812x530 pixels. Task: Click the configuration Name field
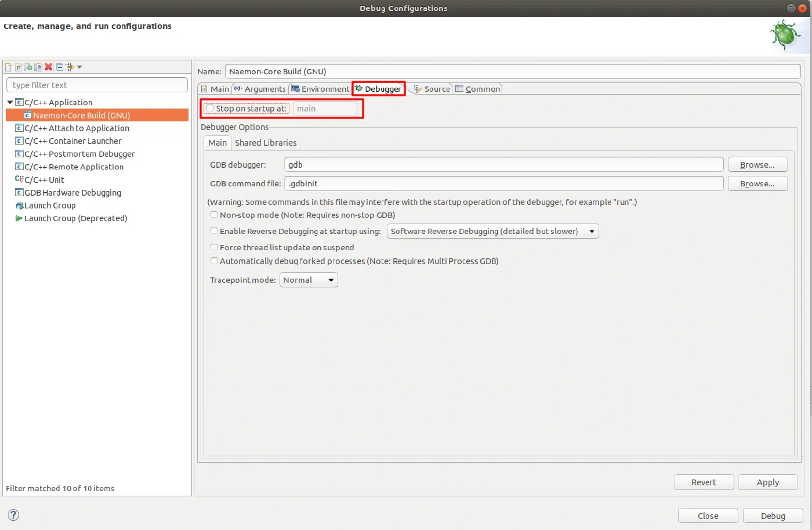click(513, 71)
